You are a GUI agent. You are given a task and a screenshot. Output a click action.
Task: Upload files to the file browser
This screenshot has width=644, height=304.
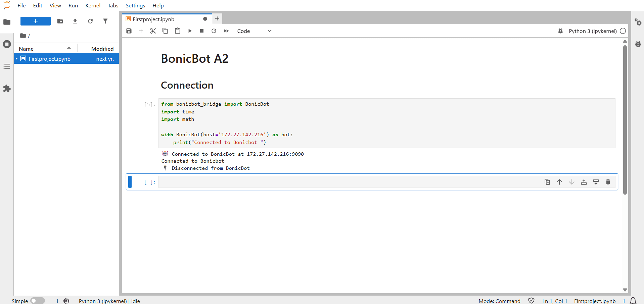[75, 21]
